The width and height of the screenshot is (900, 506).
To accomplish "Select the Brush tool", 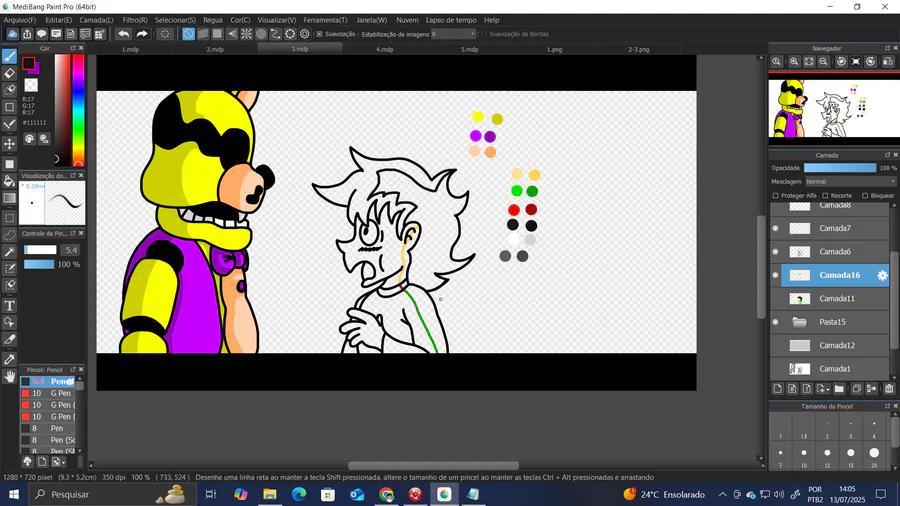I will tap(9, 56).
